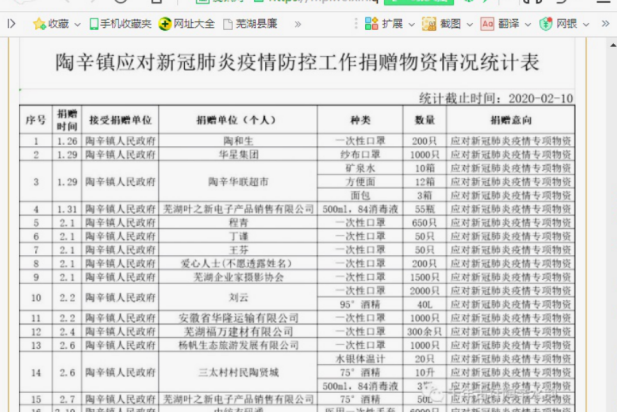Click the 95° 酒精 type cell
This screenshot has height=412, width=617.
[x=360, y=304]
